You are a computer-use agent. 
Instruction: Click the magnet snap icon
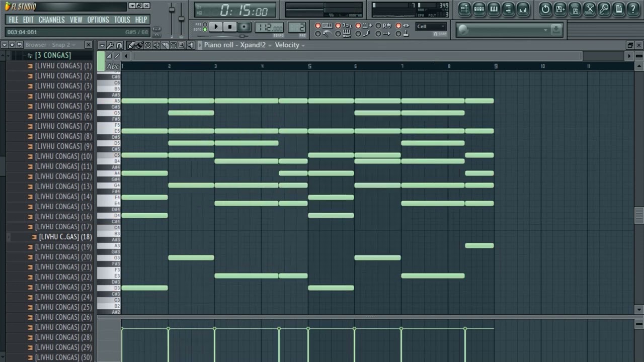coord(119,45)
